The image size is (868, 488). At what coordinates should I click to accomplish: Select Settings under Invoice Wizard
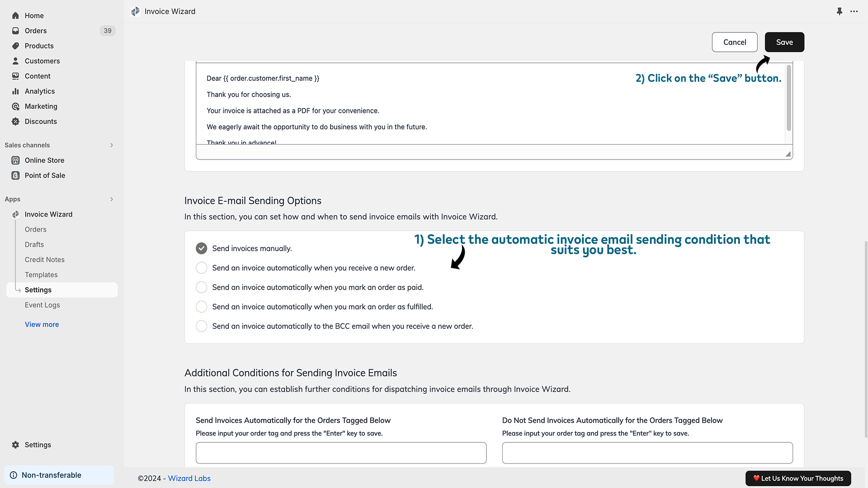coord(62,290)
